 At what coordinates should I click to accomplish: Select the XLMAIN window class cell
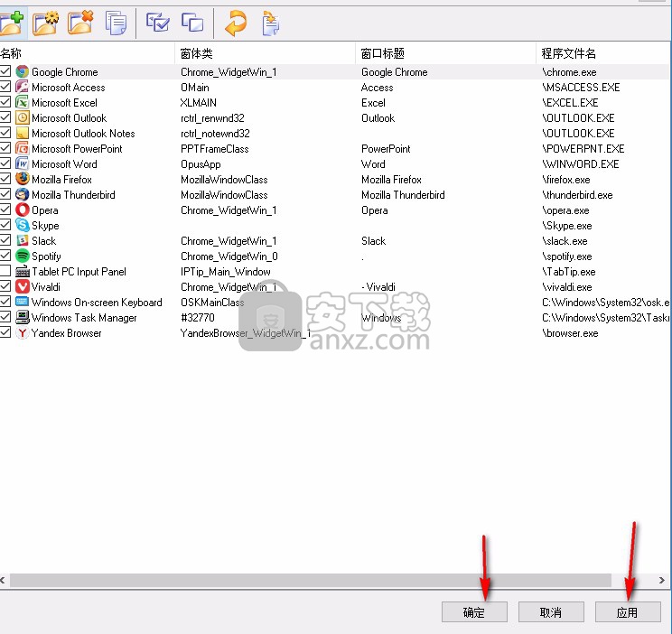[x=199, y=103]
